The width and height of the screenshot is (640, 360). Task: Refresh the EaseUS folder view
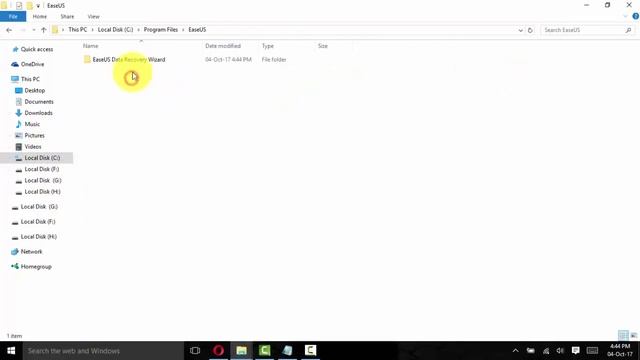530,30
